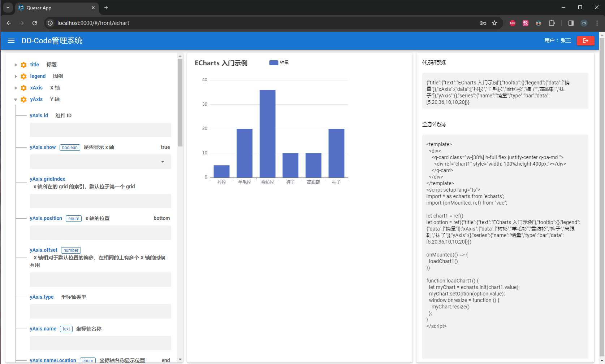Click the yAxis.nameLocation property label
The height and width of the screenshot is (364, 605).
pyautogui.click(x=53, y=360)
